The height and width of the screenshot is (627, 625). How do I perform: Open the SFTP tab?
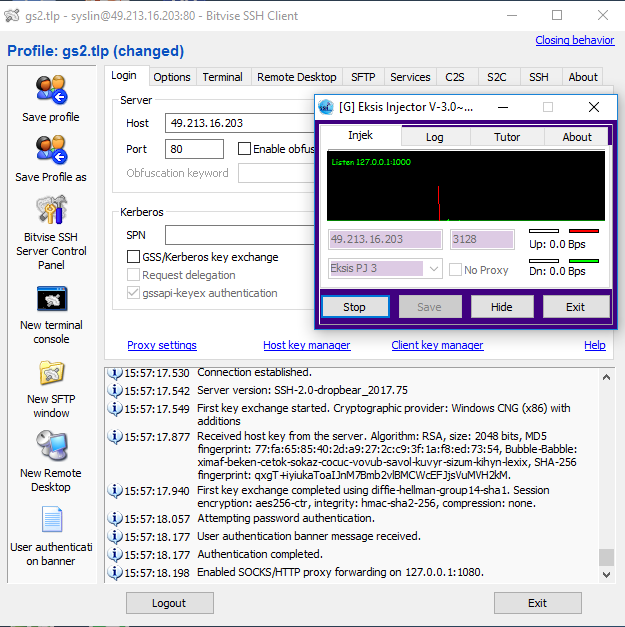(x=363, y=77)
